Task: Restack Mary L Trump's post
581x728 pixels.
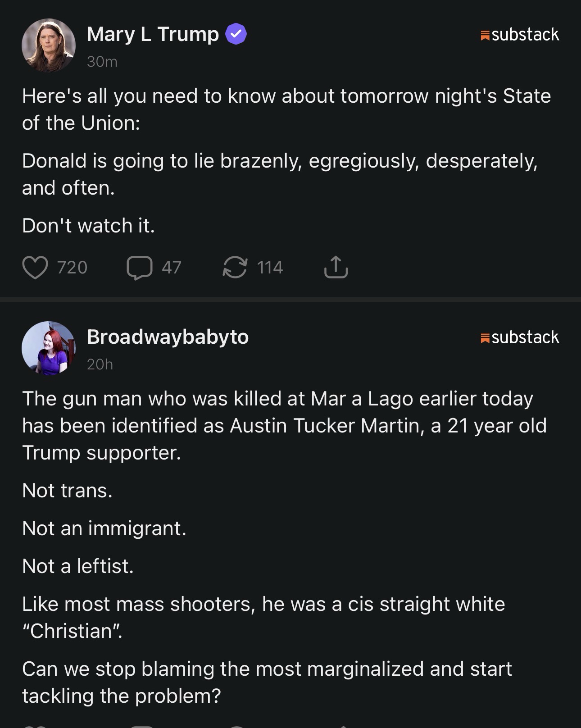Action: point(235,268)
